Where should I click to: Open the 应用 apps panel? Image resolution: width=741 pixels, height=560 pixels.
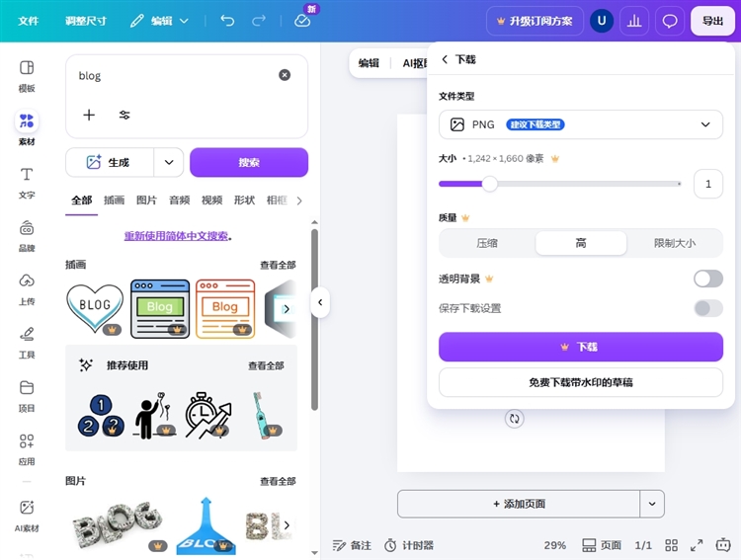(x=27, y=449)
